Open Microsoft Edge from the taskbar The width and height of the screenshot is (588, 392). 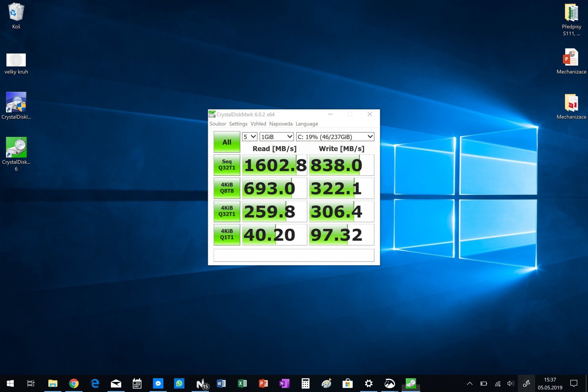coord(95,383)
